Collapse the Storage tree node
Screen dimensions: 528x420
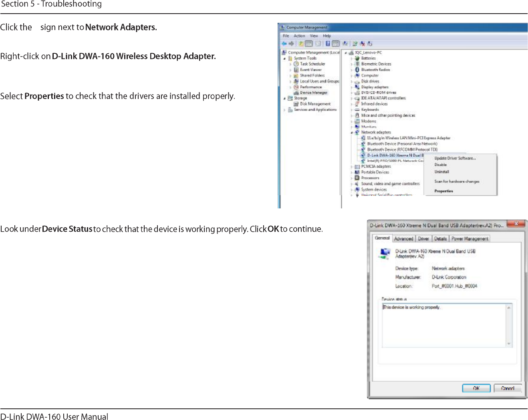[284, 98]
